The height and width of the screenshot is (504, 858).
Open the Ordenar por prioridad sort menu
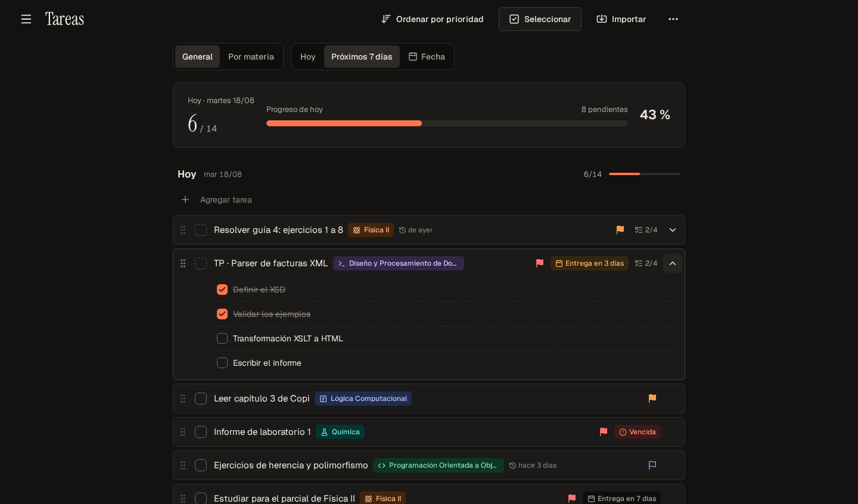(x=433, y=19)
